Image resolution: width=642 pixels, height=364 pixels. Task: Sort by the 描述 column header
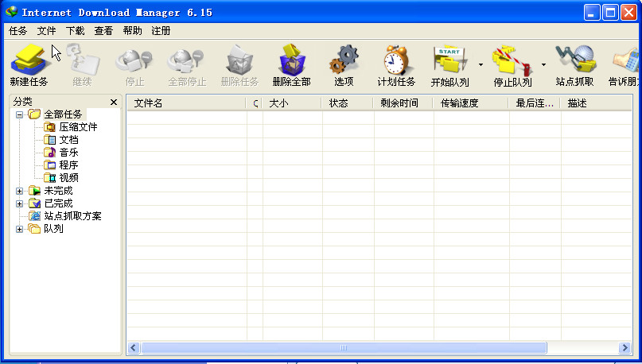coord(596,103)
